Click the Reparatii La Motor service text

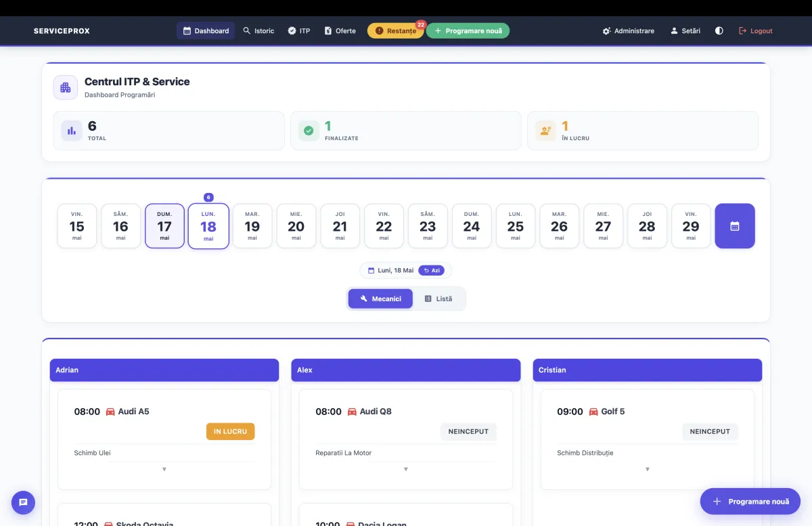tap(344, 453)
